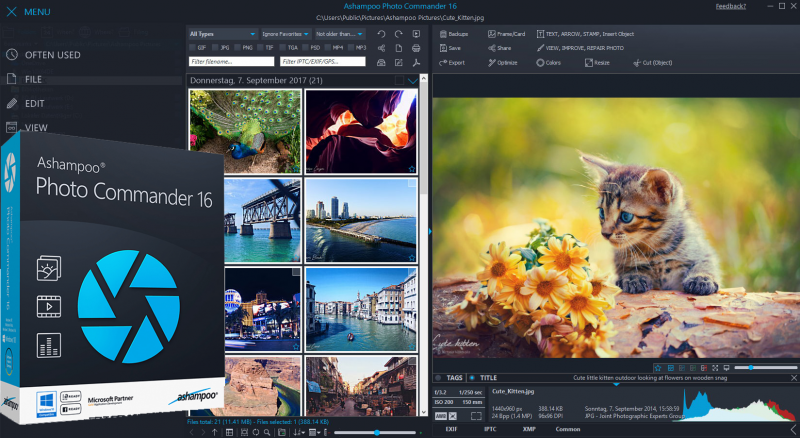Screen dimensions: 800x438
Task: Click the edit pencil-on-square icon
Action: pos(398,62)
